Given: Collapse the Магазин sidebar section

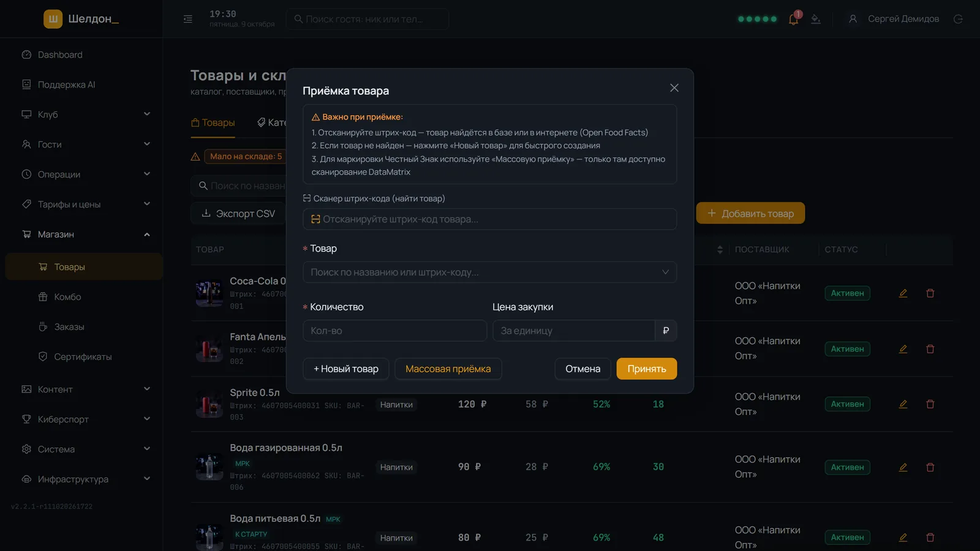Looking at the screenshot, I should (84, 234).
